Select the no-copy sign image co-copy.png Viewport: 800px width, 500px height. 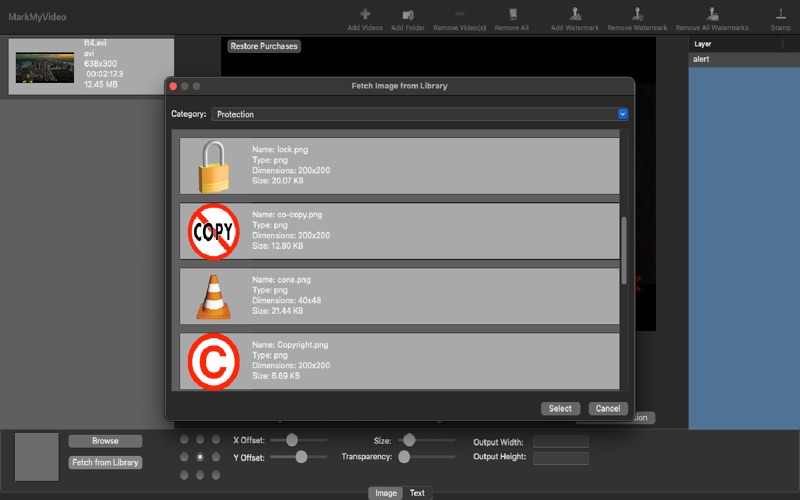[399, 231]
